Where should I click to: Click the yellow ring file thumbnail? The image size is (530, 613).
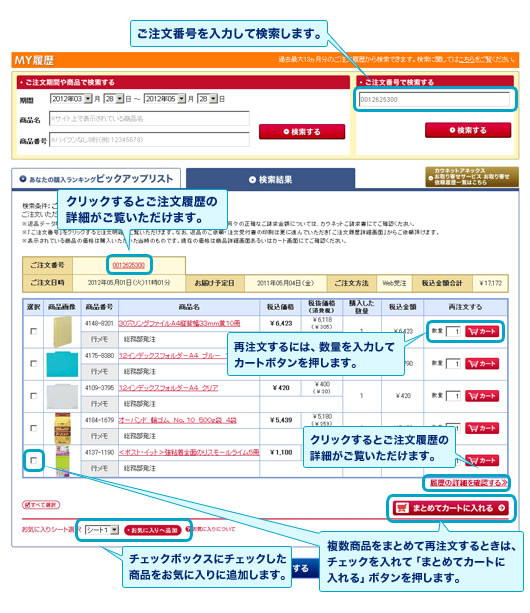pos(62,332)
